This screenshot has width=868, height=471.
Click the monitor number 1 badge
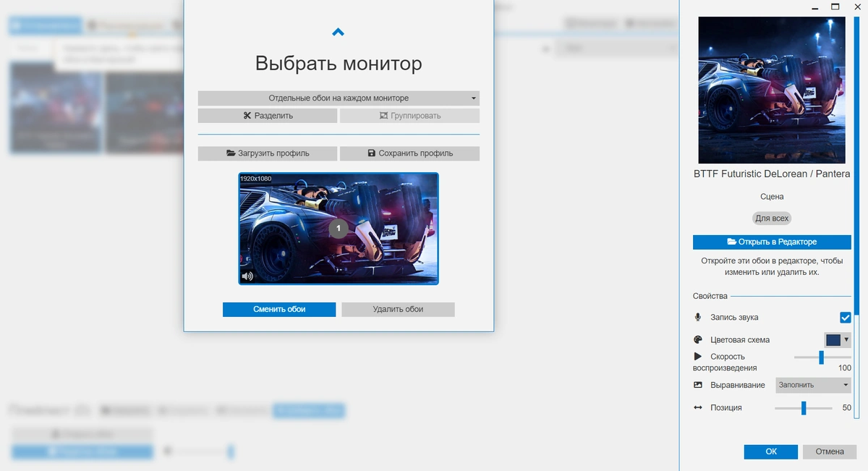[339, 229]
